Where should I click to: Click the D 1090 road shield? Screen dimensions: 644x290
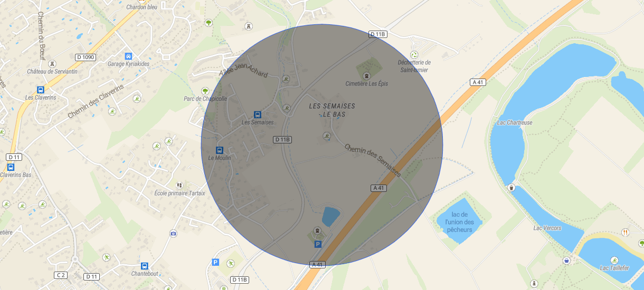click(x=86, y=57)
